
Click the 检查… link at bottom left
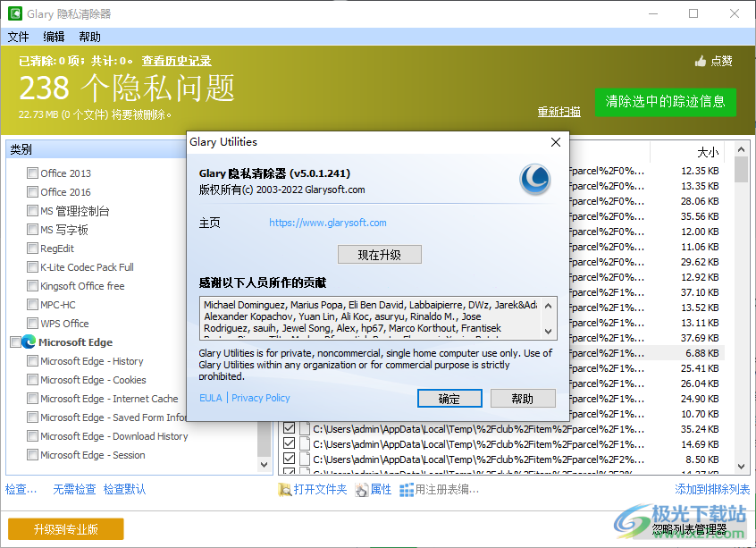coord(21,490)
